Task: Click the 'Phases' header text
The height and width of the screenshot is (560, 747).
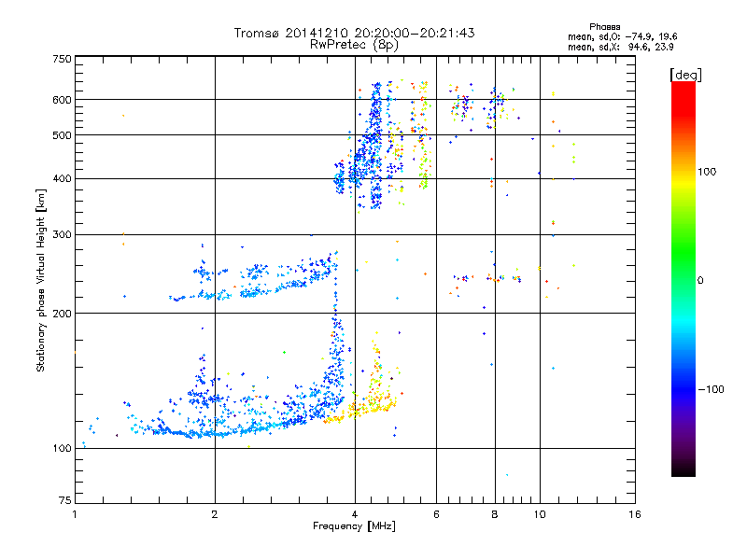Action: (x=604, y=27)
